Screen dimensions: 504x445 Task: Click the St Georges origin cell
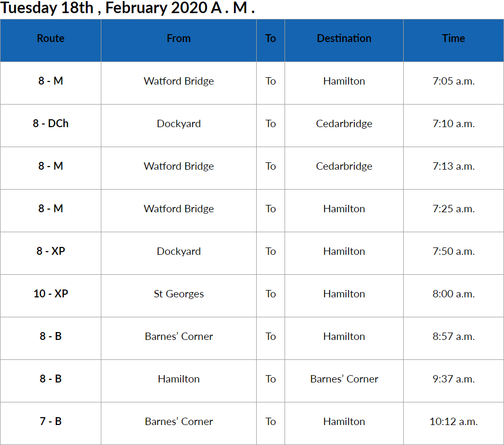tap(178, 294)
